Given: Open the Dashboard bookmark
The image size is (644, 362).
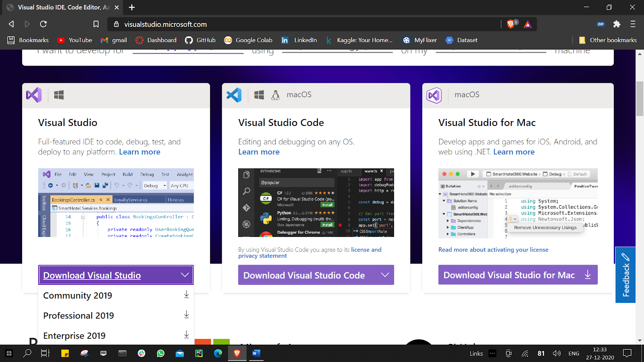Looking at the screenshot, I should click(x=156, y=40).
